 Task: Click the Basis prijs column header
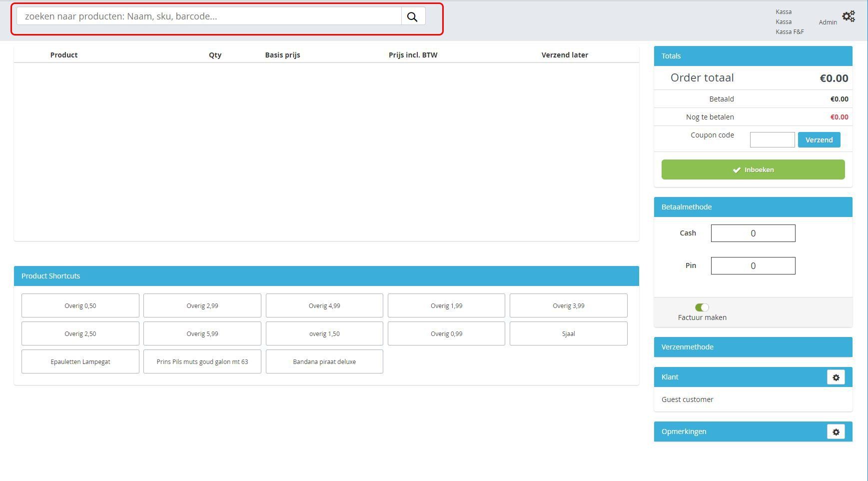[282, 55]
